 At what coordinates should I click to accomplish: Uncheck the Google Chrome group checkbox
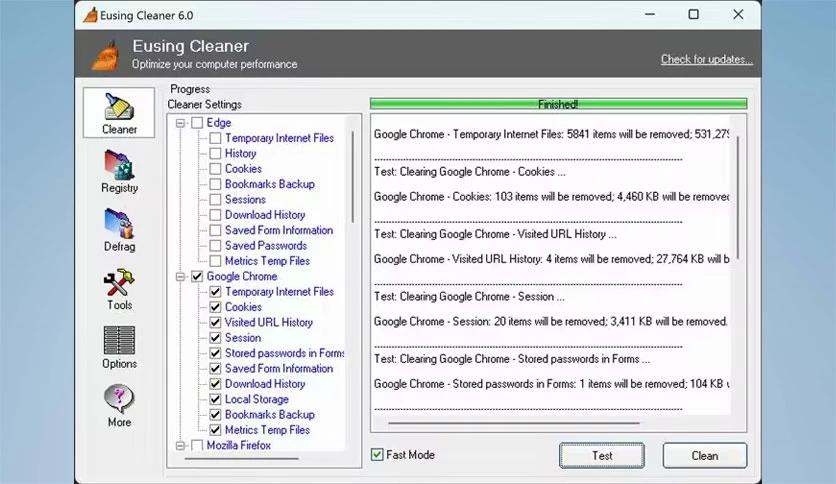coord(197,276)
